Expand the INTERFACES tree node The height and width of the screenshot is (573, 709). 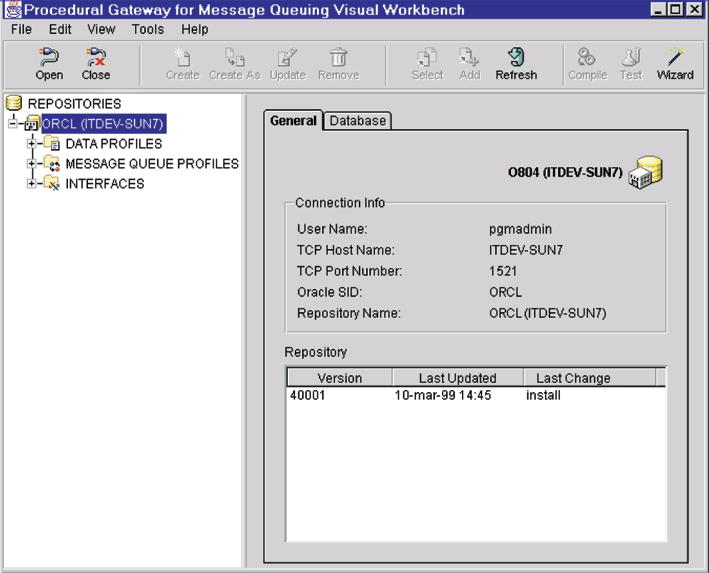[x=32, y=184]
